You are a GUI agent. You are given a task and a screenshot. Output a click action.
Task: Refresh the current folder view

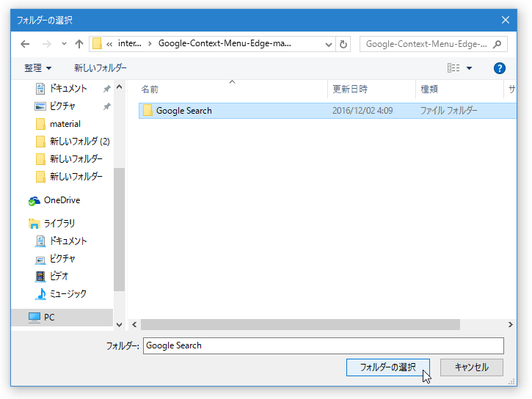[343, 45]
